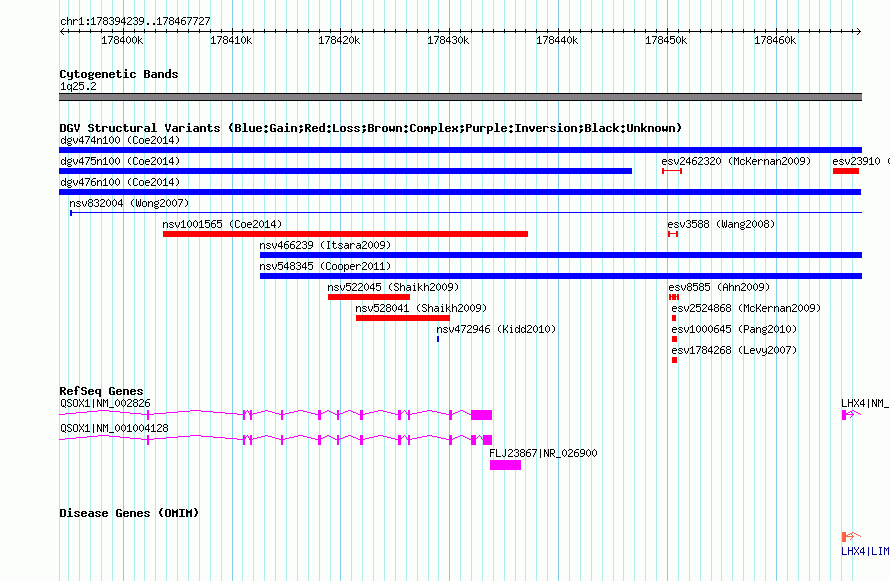Select the 178450k ruler label
This screenshot has height=581, width=890.
point(666,40)
